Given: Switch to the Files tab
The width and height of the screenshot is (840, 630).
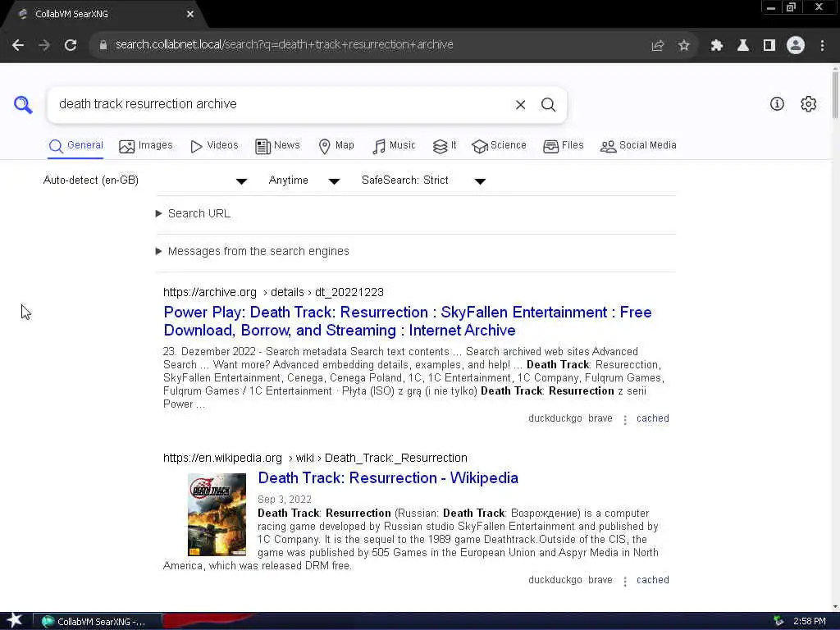Looking at the screenshot, I should [563, 146].
